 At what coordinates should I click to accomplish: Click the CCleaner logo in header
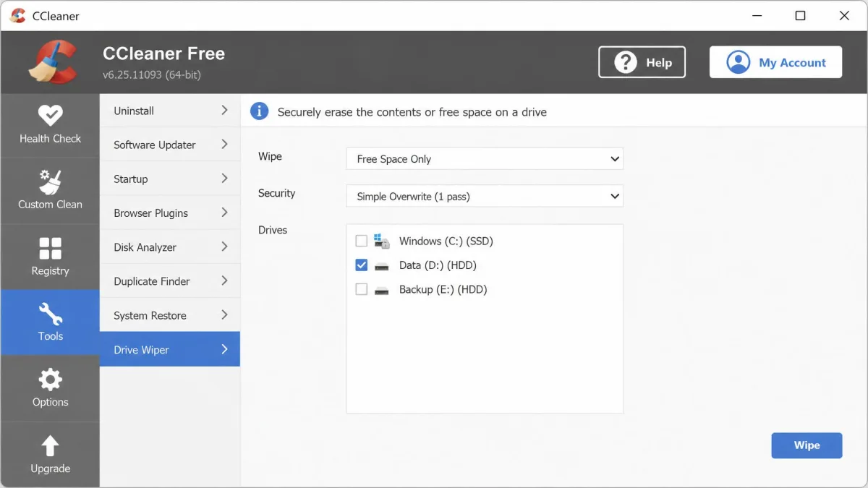pos(52,61)
